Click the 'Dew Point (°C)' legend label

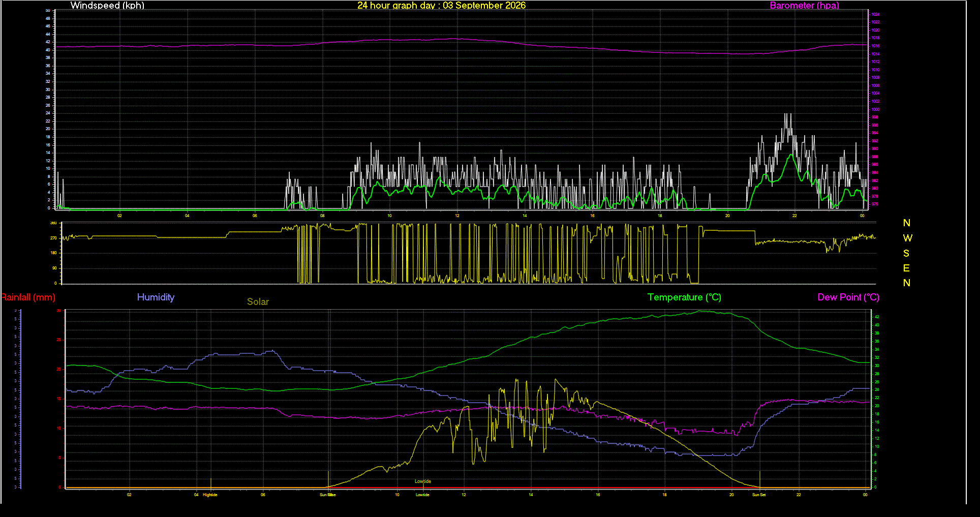point(848,297)
